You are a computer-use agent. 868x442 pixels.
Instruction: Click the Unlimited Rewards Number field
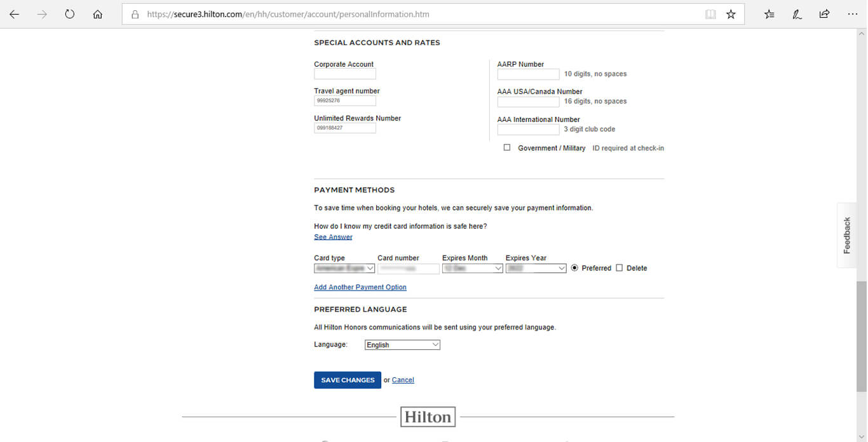[345, 128]
